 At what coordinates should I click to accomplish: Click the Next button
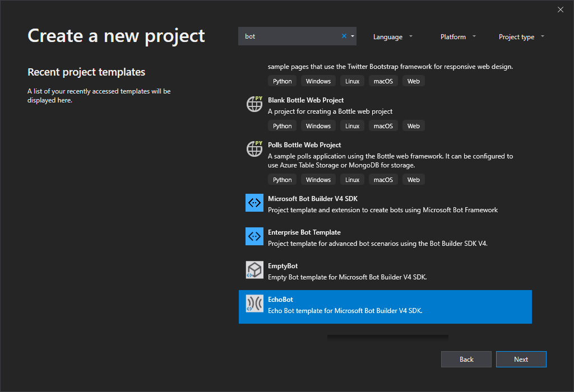521,359
